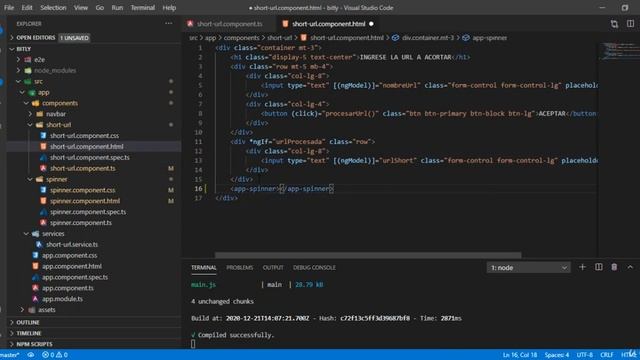Kill terminal with trash icon
The width and height of the screenshot is (640, 360).
click(x=614, y=267)
